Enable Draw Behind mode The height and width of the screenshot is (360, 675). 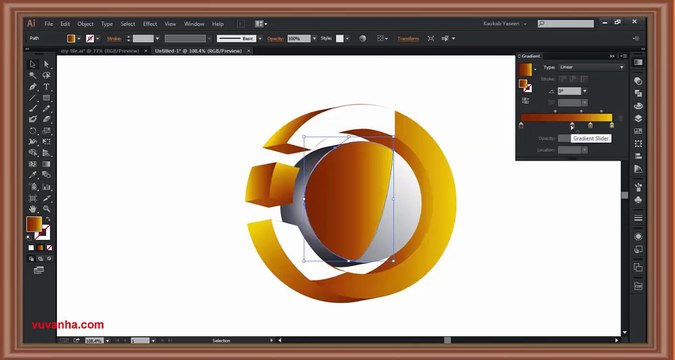[40, 259]
